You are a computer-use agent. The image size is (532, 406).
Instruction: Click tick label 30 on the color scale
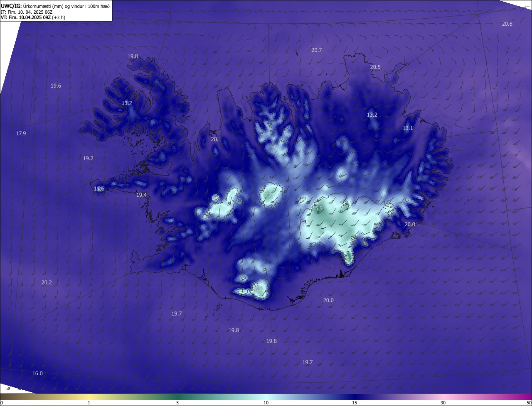[443, 403]
